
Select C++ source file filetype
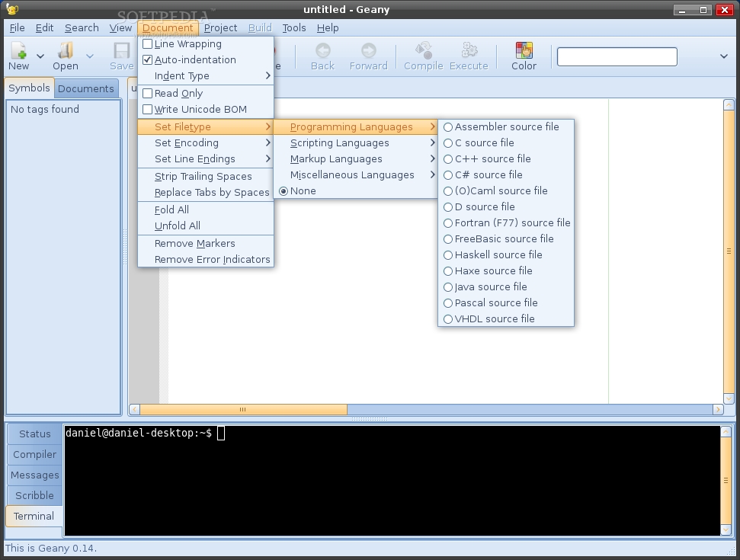tap(506, 159)
